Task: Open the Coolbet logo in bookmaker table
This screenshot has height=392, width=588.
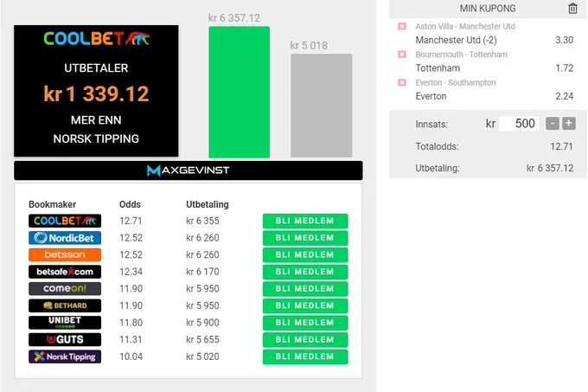Action: pos(65,221)
